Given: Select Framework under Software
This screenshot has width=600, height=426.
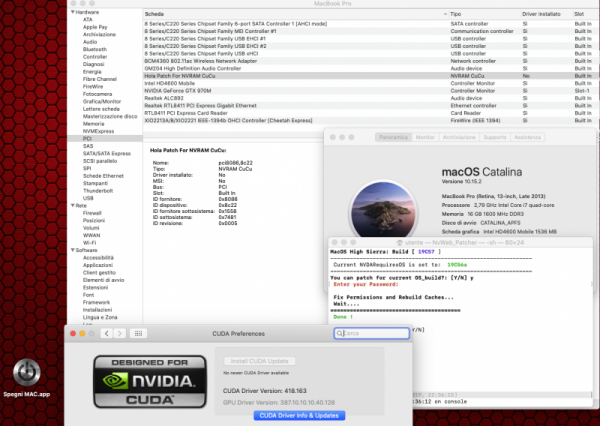Looking at the screenshot, I should [x=96, y=302].
